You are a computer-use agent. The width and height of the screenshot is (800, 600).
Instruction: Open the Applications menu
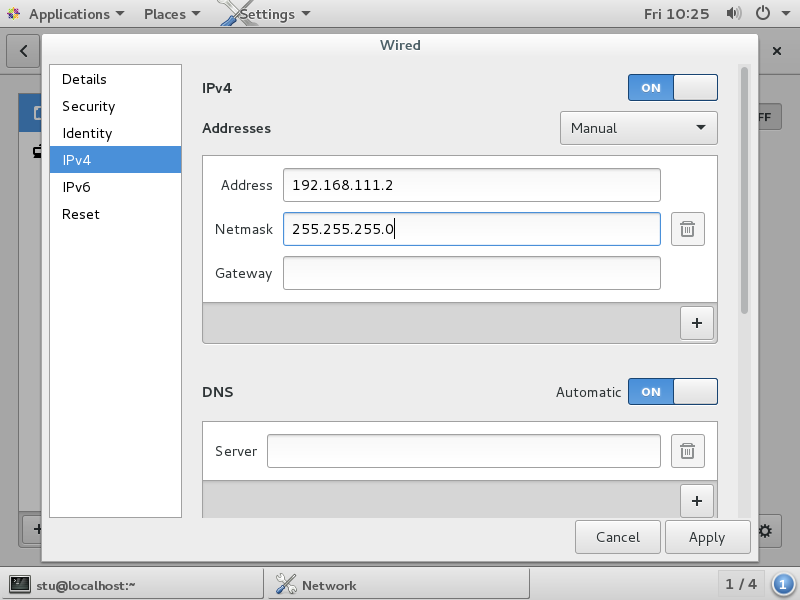pyautogui.click(x=68, y=14)
